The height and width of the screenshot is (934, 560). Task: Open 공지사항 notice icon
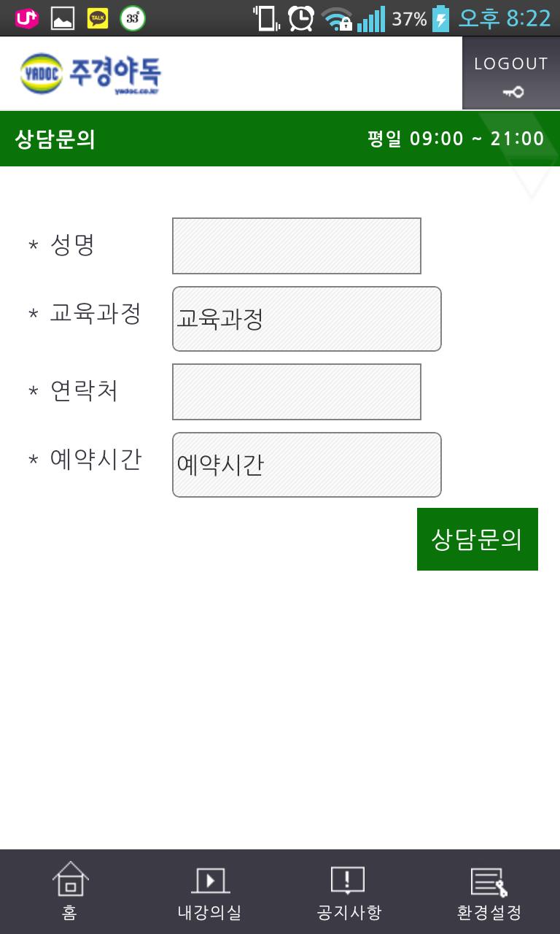(348, 880)
